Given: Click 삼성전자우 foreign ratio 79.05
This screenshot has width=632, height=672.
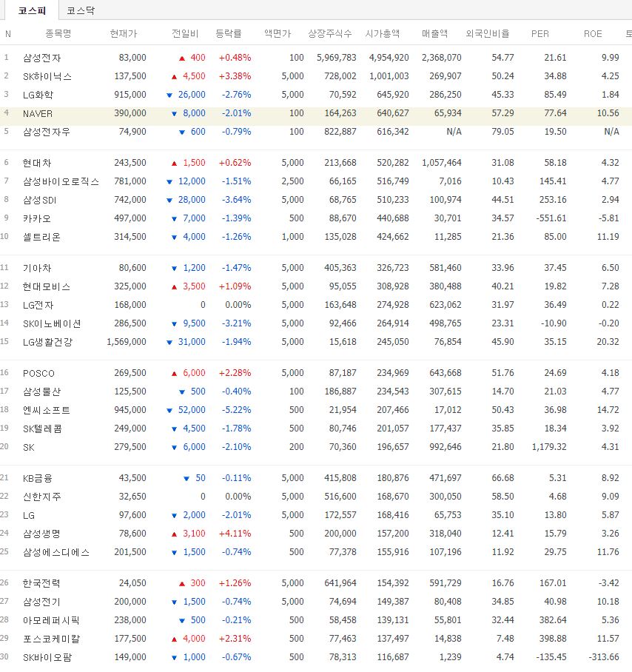Looking at the screenshot, I should (502, 132).
